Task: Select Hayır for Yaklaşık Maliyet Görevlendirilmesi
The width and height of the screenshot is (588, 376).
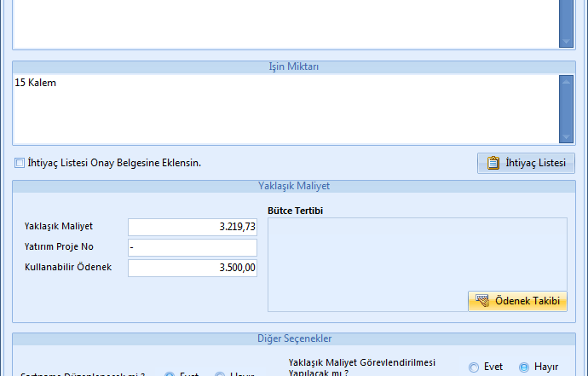Action: point(524,367)
